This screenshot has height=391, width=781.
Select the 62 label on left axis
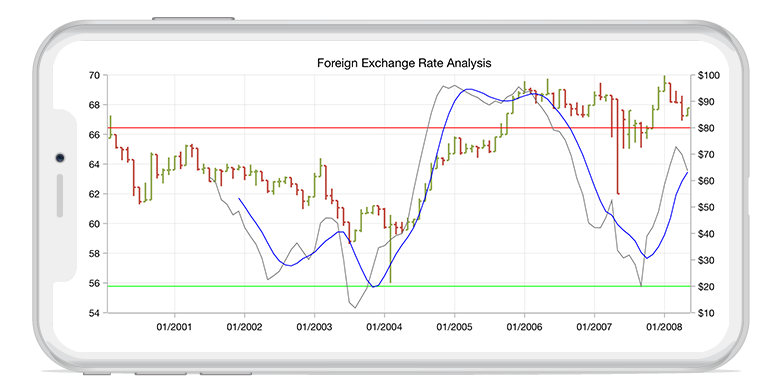[x=95, y=194]
